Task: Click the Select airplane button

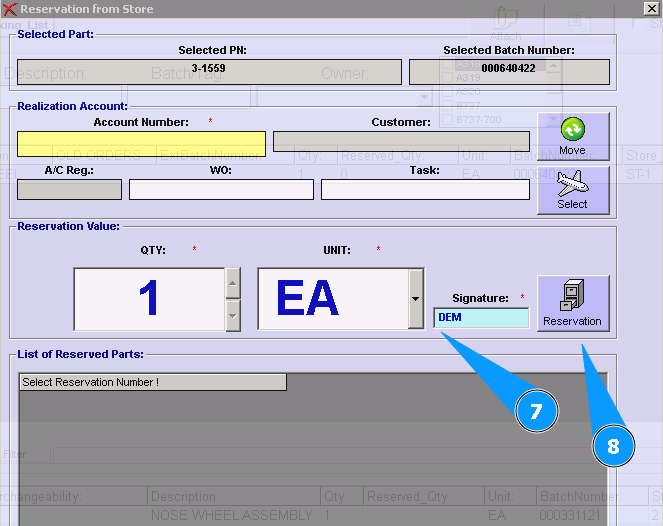Action: point(572,189)
